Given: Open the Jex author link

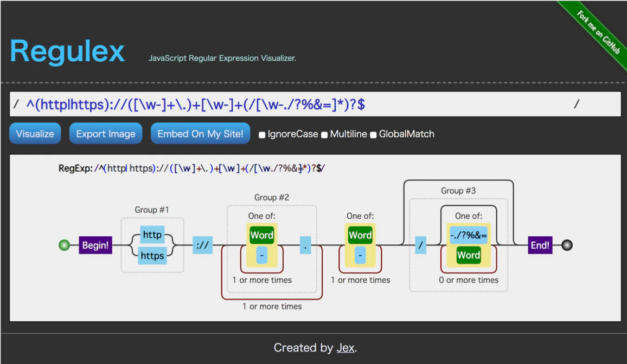Looking at the screenshot, I should (346, 348).
